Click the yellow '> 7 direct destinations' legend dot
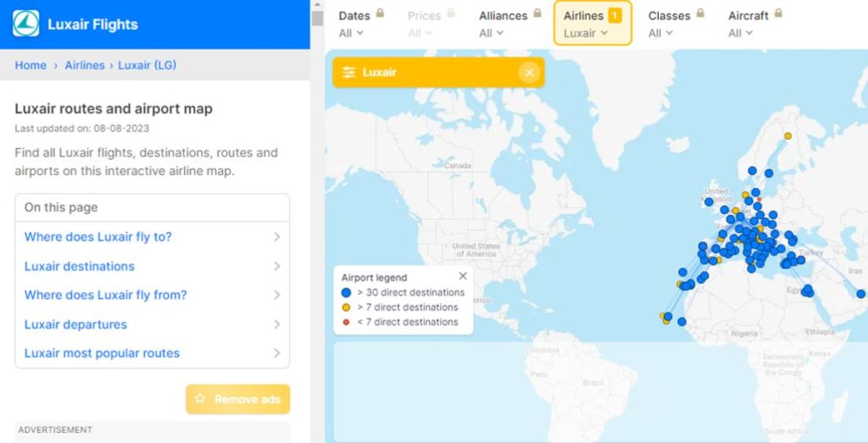This screenshot has width=868, height=443. [x=346, y=307]
